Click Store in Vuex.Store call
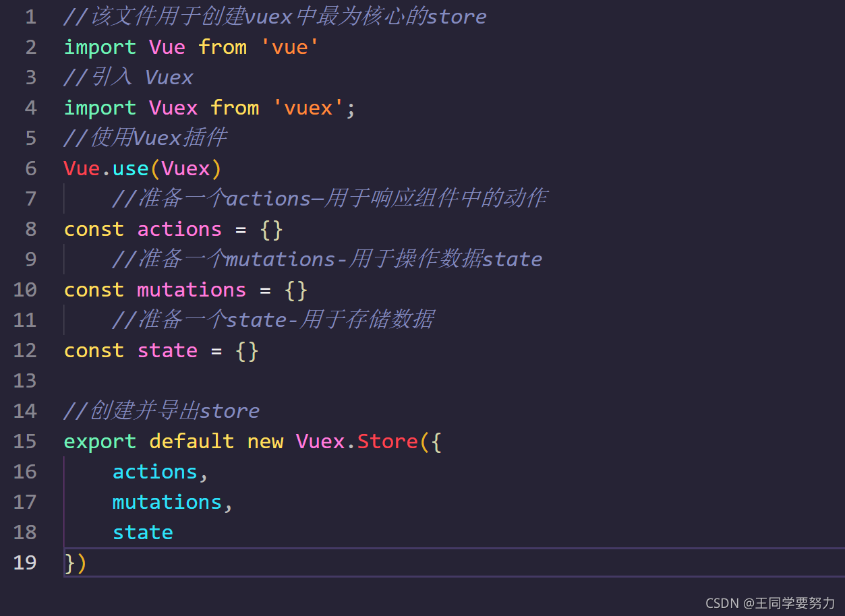The height and width of the screenshot is (616, 845). (x=388, y=441)
